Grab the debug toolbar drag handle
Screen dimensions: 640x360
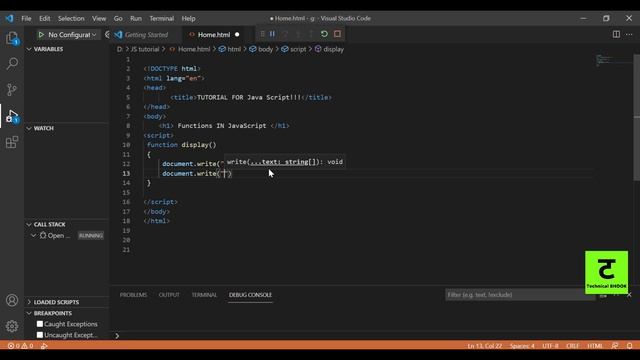262,34
